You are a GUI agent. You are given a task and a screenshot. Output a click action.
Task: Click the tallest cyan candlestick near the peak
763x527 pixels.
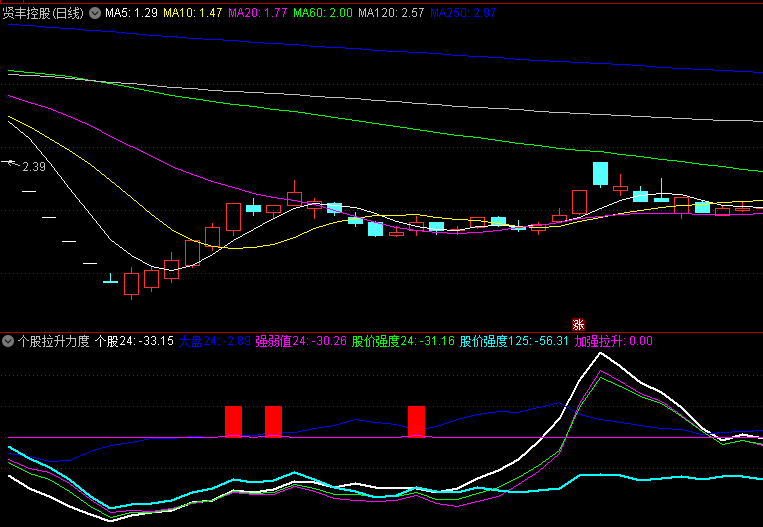coord(600,174)
